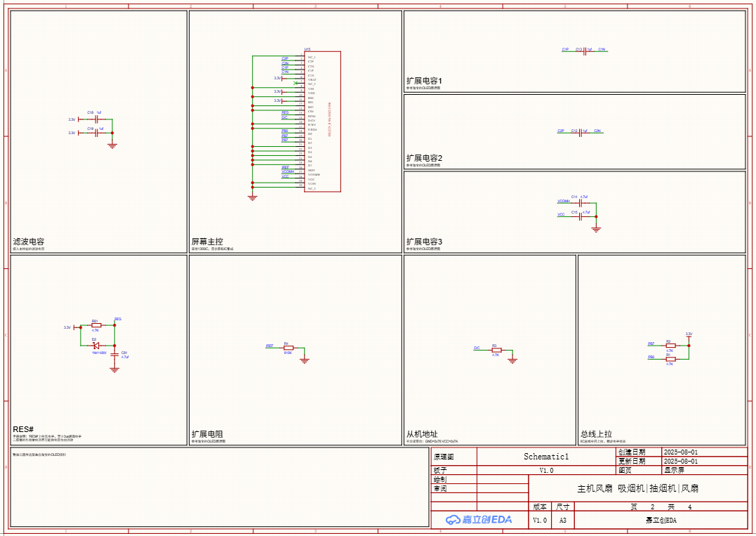Screen dimensions: 756x536
Task: Select the U15 OLED driver chip body
Action: coord(322,122)
